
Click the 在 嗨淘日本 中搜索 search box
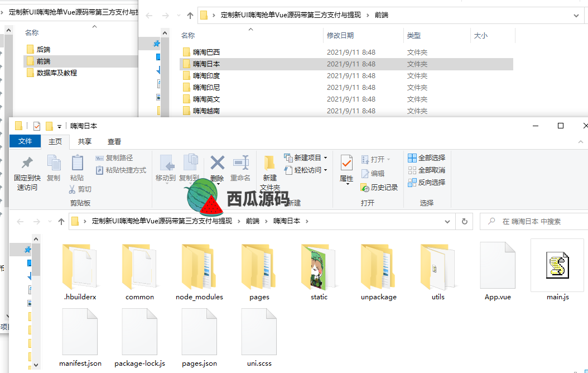[536, 221]
